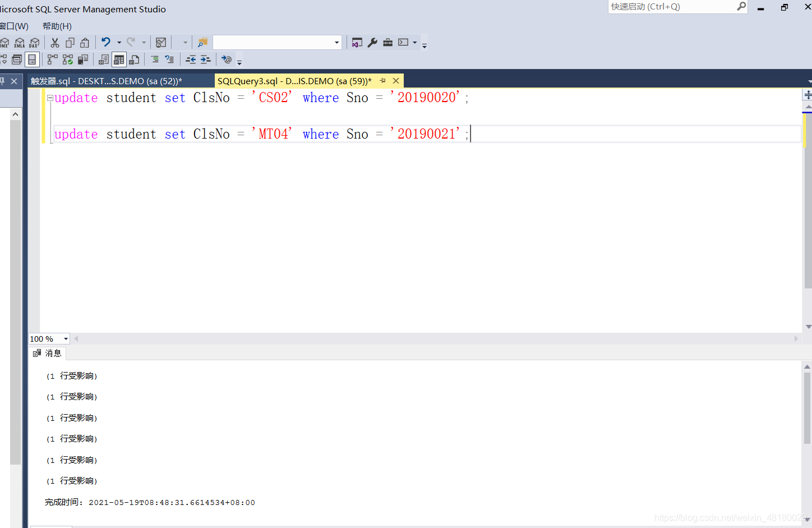Click the Query Options window icon
812x528 pixels.
(17, 59)
